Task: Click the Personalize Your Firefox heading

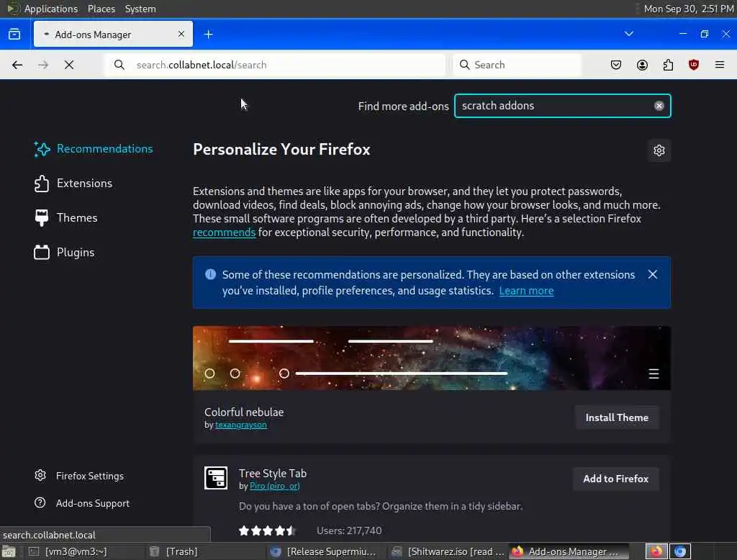Action: click(x=281, y=150)
